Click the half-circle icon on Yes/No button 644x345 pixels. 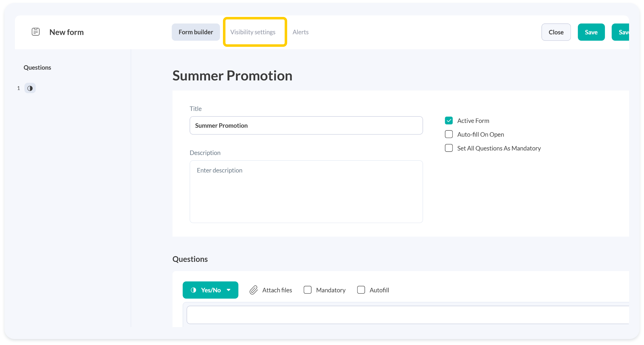193,290
